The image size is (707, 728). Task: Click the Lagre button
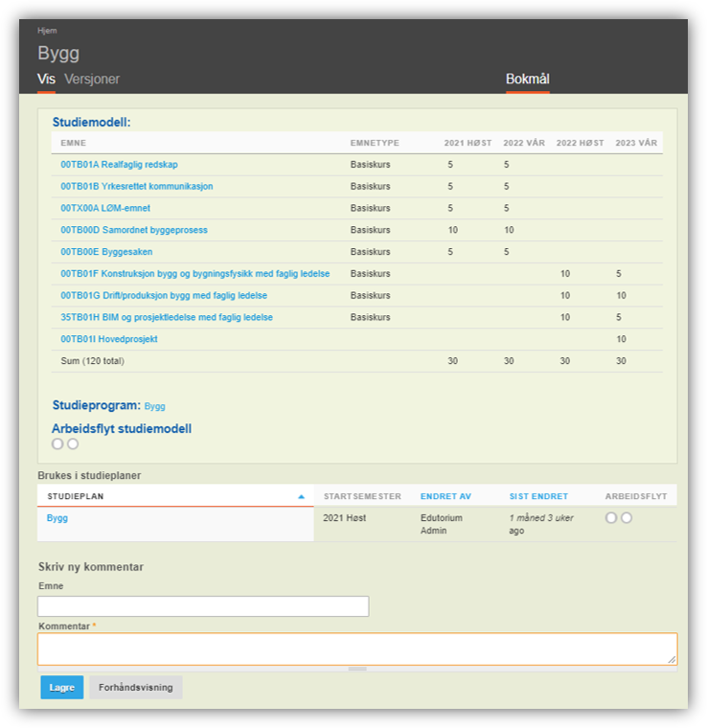pos(62,687)
